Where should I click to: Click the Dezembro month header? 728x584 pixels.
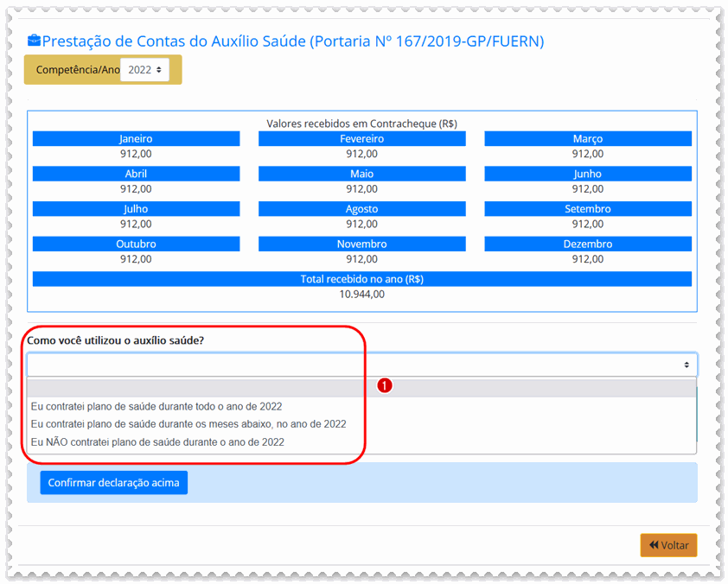click(587, 244)
